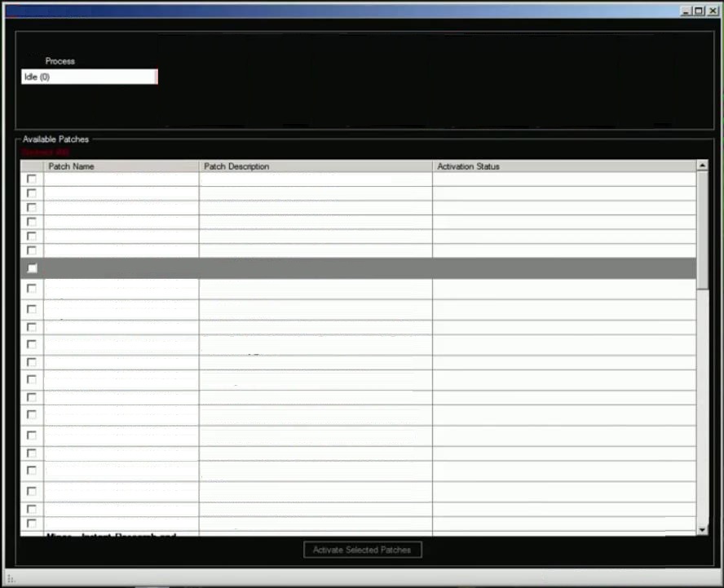This screenshot has height=588, width=724.
Task: Click the Process field showing Idle (0)
Action: [89, 77]
